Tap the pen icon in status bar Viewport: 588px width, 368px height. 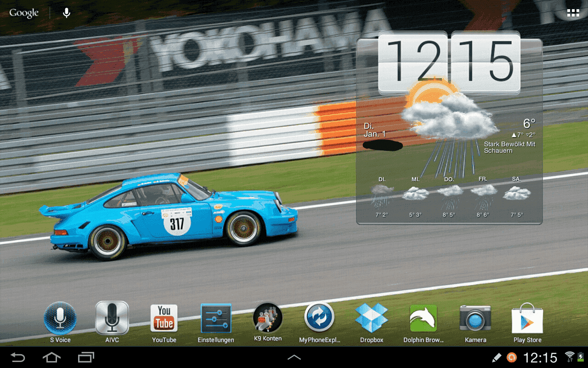pyautogui.click(x=497, y=357)
